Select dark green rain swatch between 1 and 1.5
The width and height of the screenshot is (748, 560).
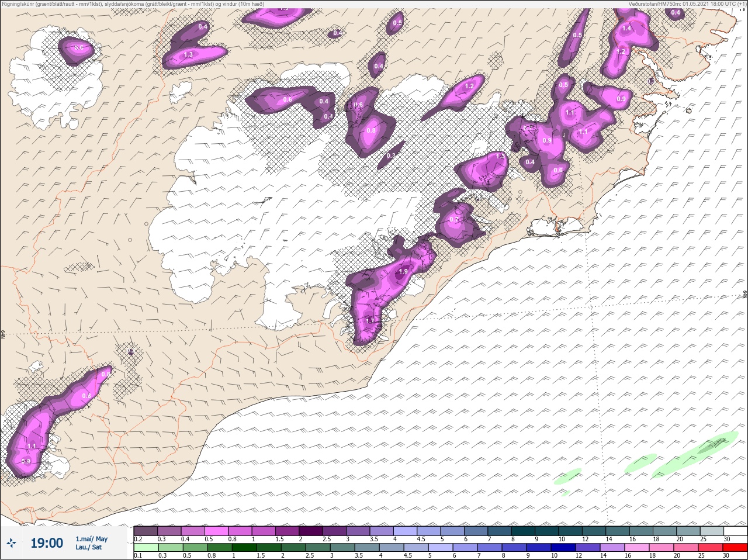click(x=244, y=548)
